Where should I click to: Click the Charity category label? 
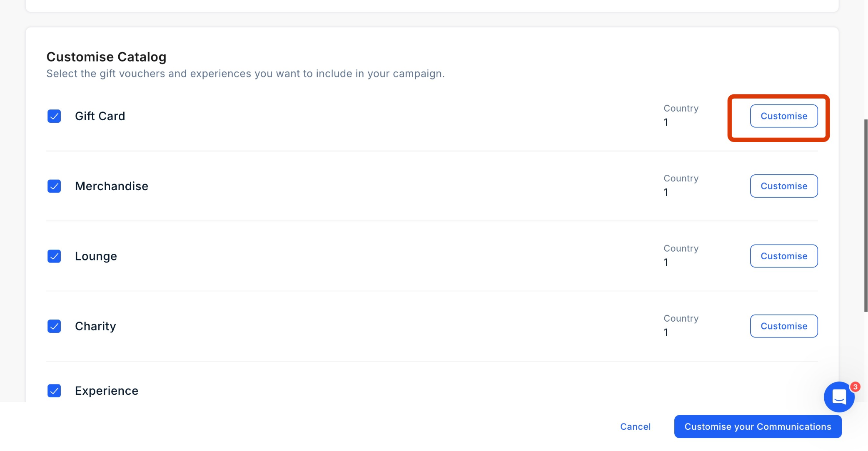tap(95, 326)
